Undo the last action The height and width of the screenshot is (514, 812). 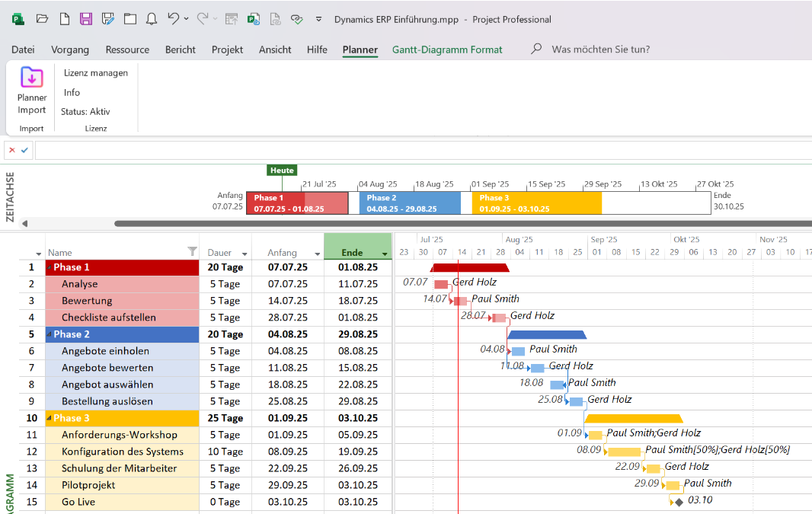[173, 19]
